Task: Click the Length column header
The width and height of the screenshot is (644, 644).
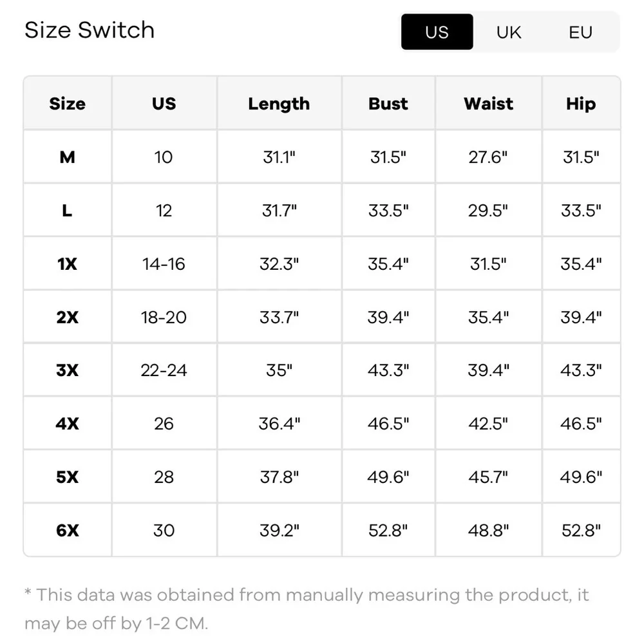Action: point(279,104)
